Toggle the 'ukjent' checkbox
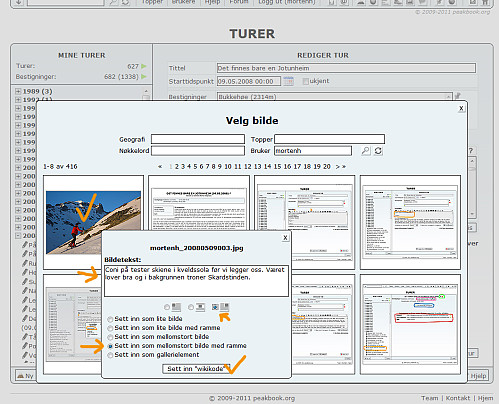499x404 pixels. click(x=305, y=81)
